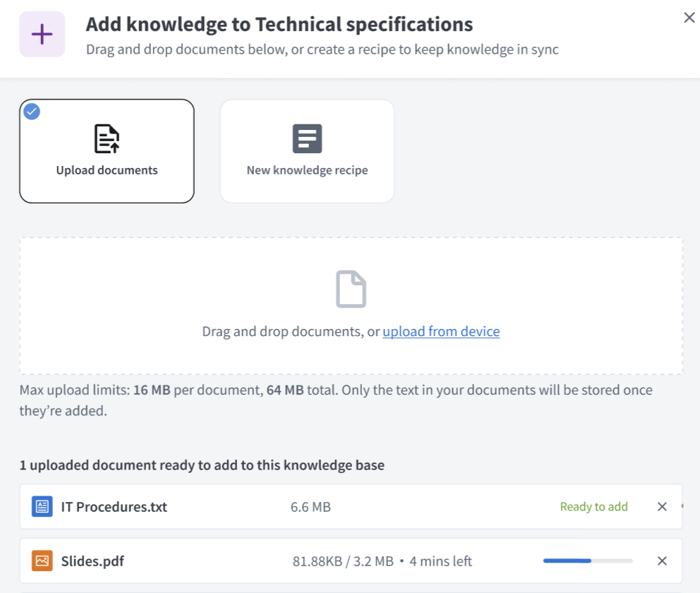700x593 pixels.
Task: Switch to the New knowledge recipe option
Action: click(x=306, y=150)
